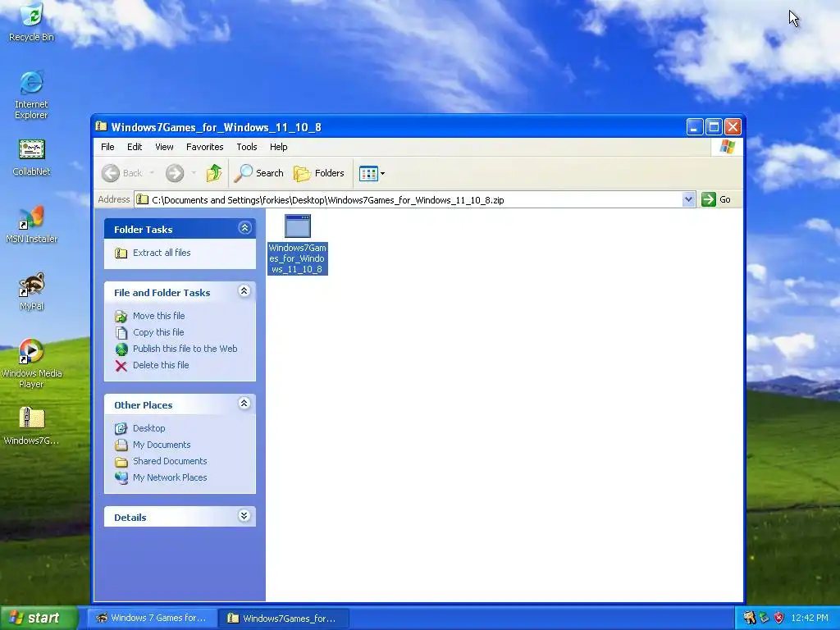
Task: Open the Back history dropdown arrow
Action: point(152,173)
